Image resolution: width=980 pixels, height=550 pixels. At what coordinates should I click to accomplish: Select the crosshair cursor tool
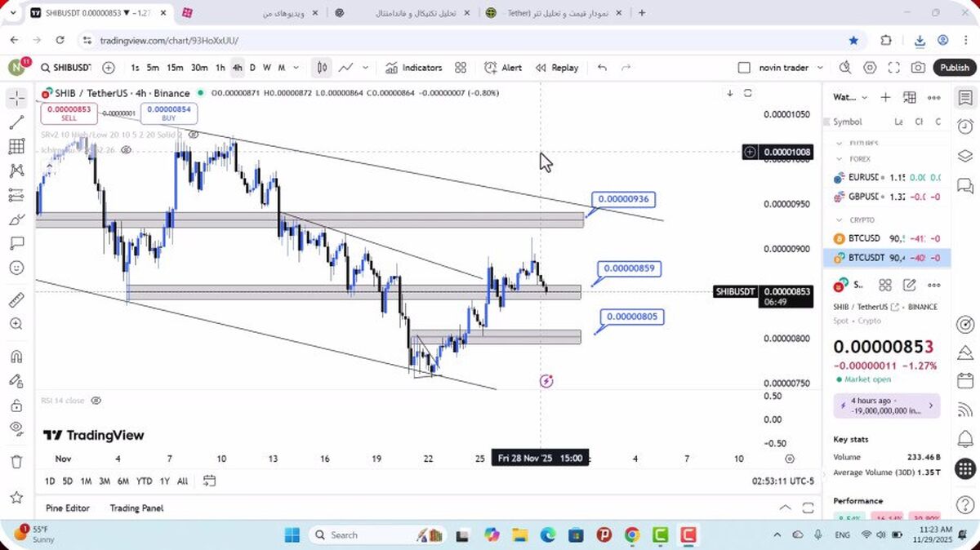click(x=16, y=99)
